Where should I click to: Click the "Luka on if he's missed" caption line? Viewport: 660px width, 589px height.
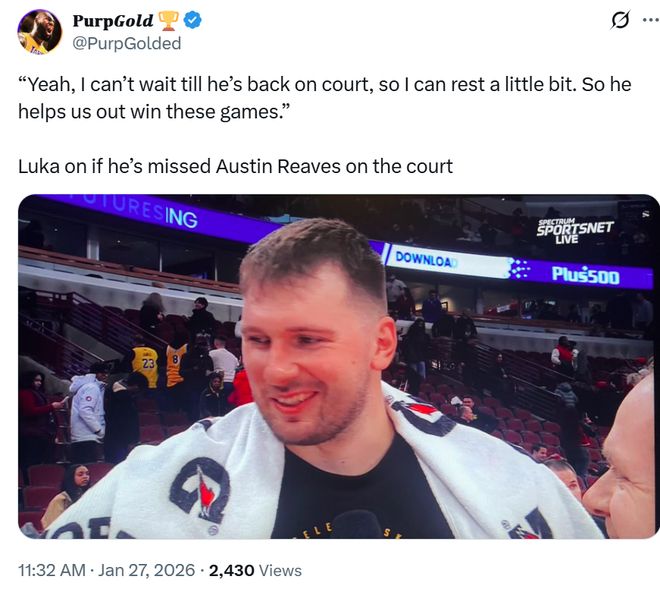pos(235,166)
